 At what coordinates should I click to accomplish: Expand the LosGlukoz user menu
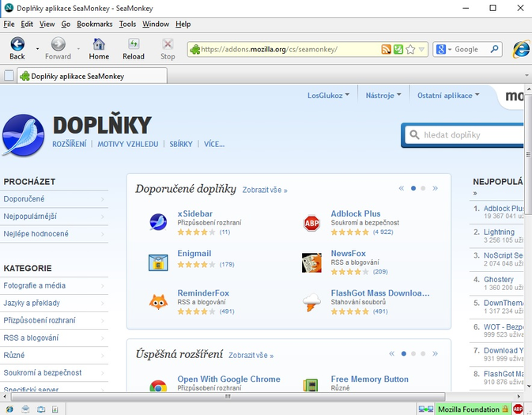pos(328,96)
